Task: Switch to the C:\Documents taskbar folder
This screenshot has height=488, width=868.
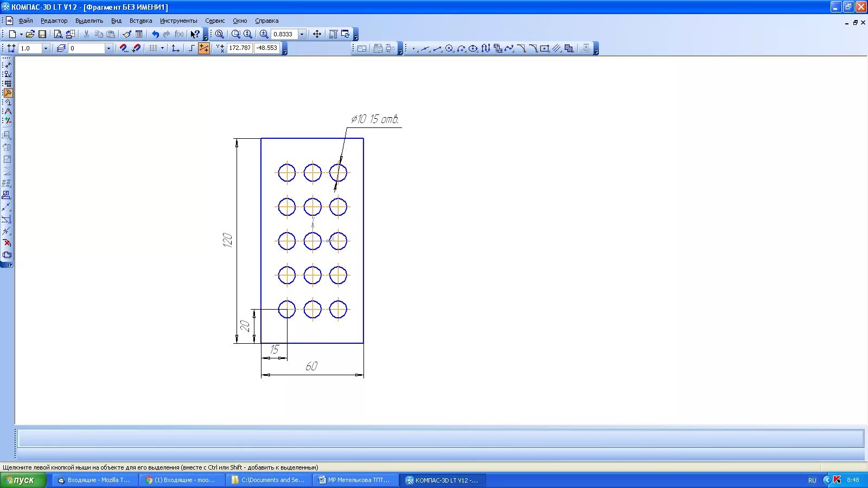Action: pos(268,480)
